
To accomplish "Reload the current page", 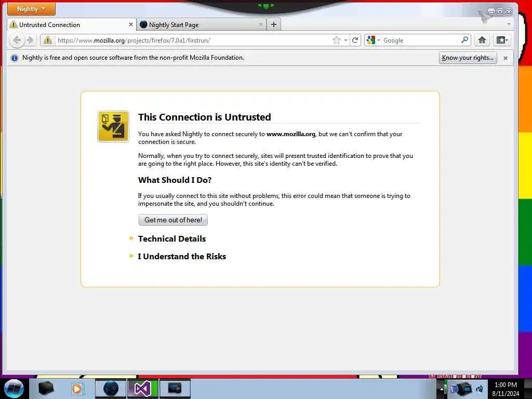I will (355, 41).
